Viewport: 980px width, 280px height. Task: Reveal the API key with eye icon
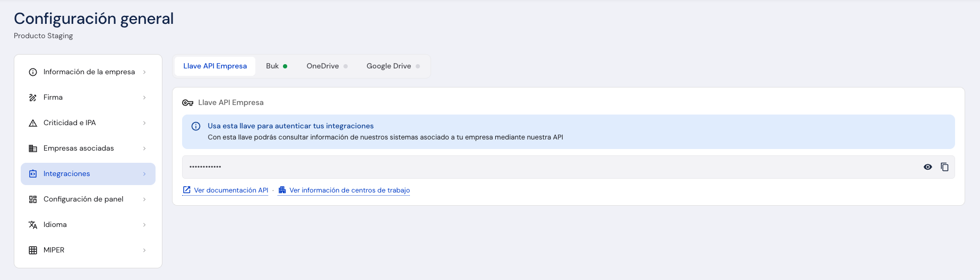coord(928,167)
